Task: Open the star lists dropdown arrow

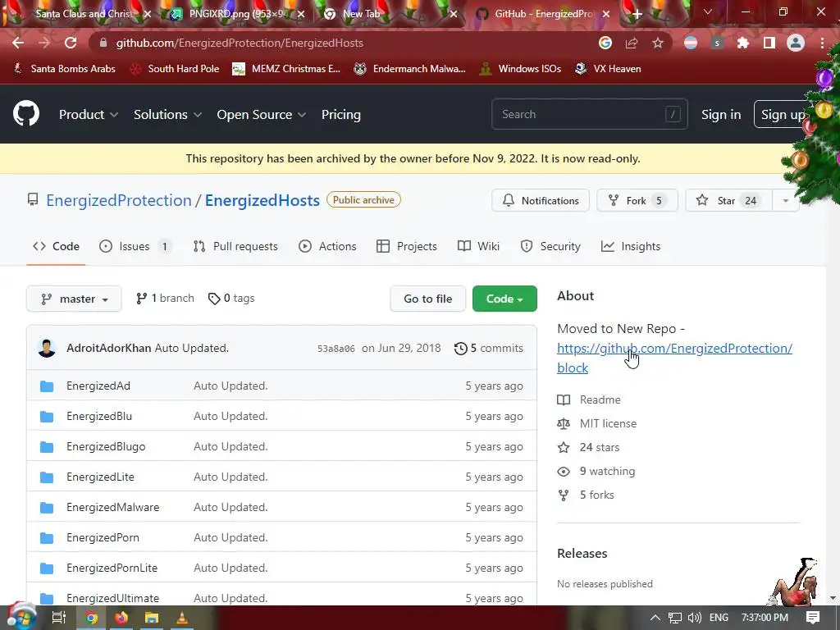Action: tap(785, 200)
